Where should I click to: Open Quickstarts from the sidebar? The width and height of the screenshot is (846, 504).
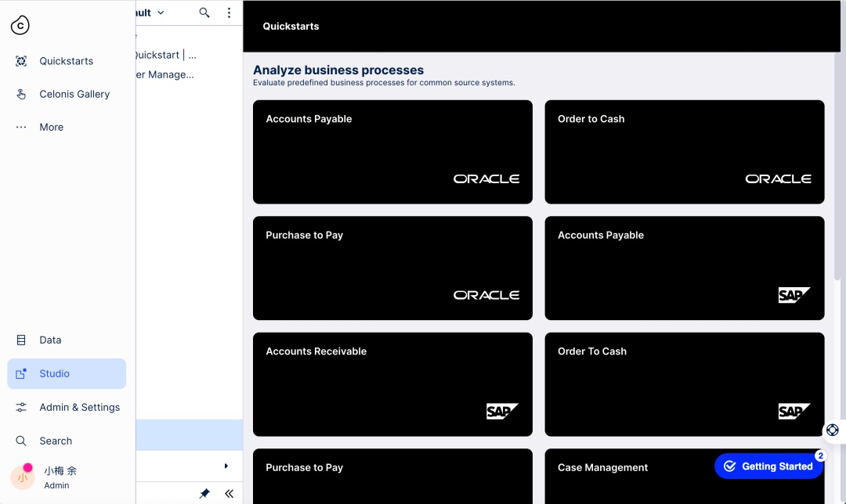pyautogui.click(x=67, y=61)
